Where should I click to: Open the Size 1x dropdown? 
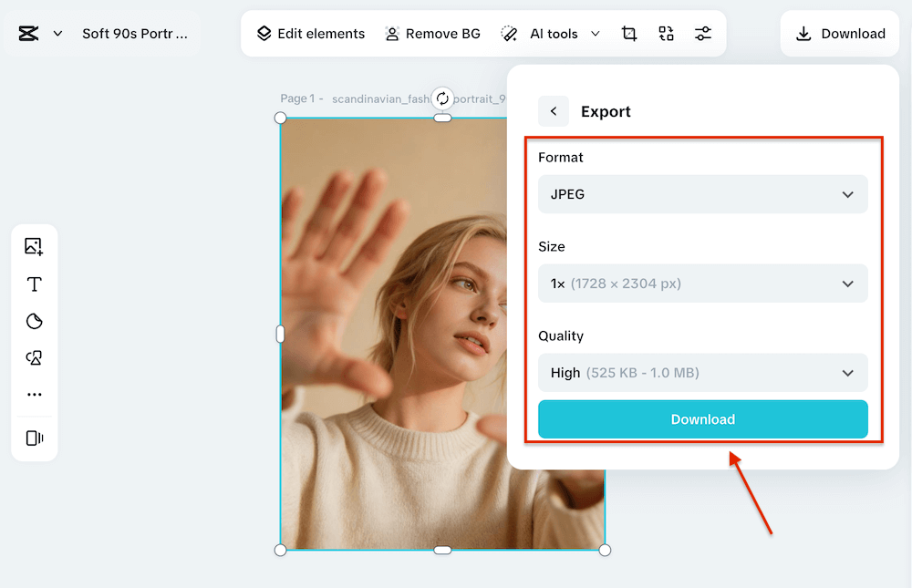702,284
